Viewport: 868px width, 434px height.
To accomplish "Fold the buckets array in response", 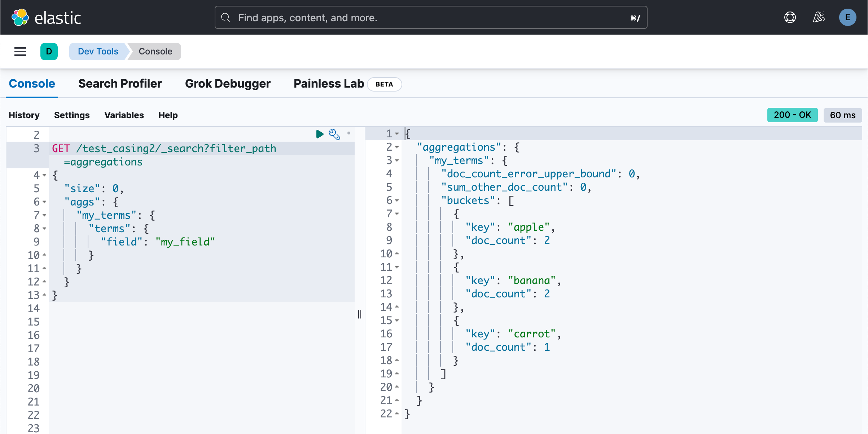I will point(397,200).
